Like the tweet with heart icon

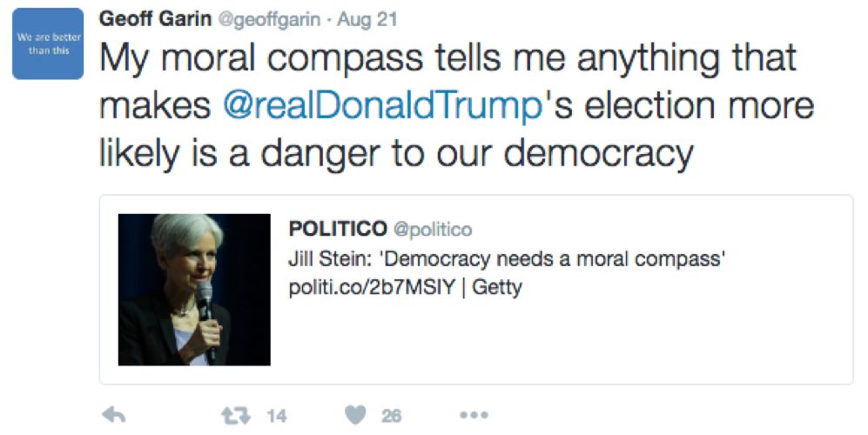[x=356, y=415]
